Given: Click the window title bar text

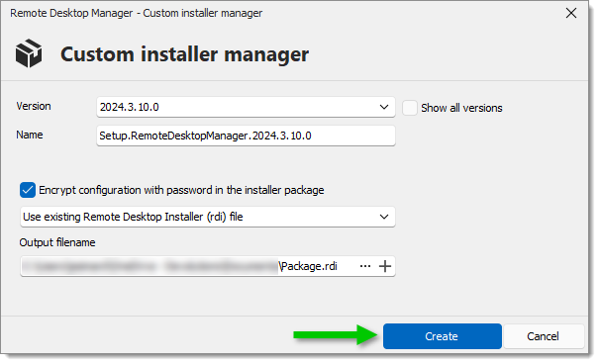Looking at the screenshot, I should coord(136,13).
